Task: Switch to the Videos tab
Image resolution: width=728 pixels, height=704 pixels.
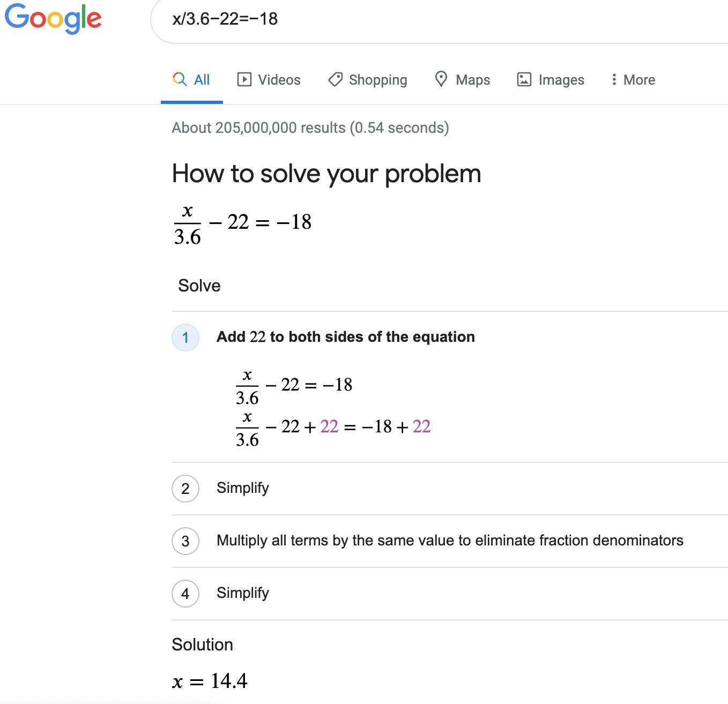Action: point(269,79)
